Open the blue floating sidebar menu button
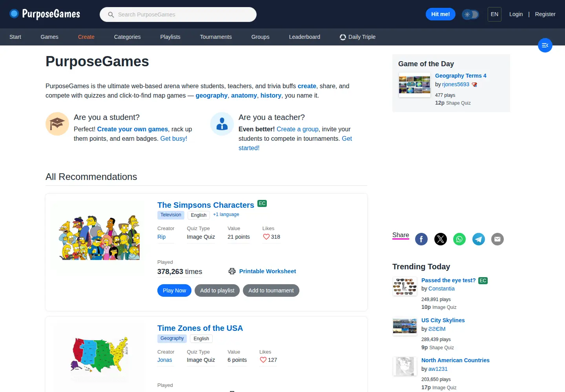The height and width of the screenshot is (392, 565). (545, 45)
